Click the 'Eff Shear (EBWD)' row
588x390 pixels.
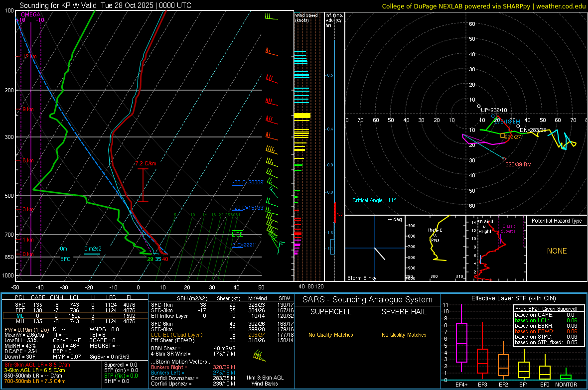(x=222, y=340)
